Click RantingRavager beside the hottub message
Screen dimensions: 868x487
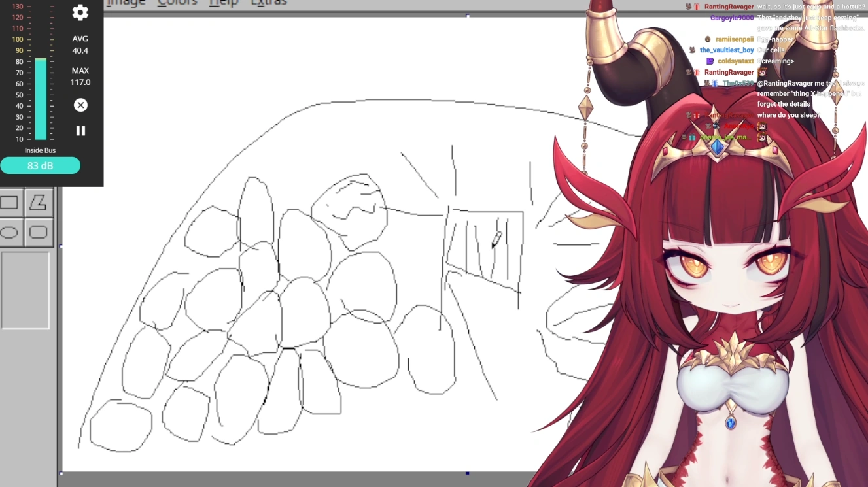point(729,7)
